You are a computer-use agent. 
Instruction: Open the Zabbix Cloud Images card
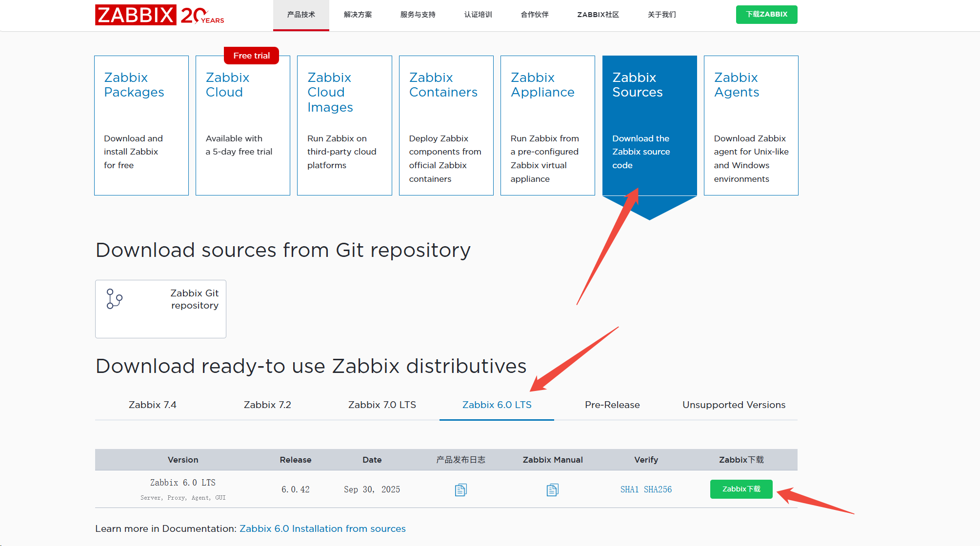344,125
